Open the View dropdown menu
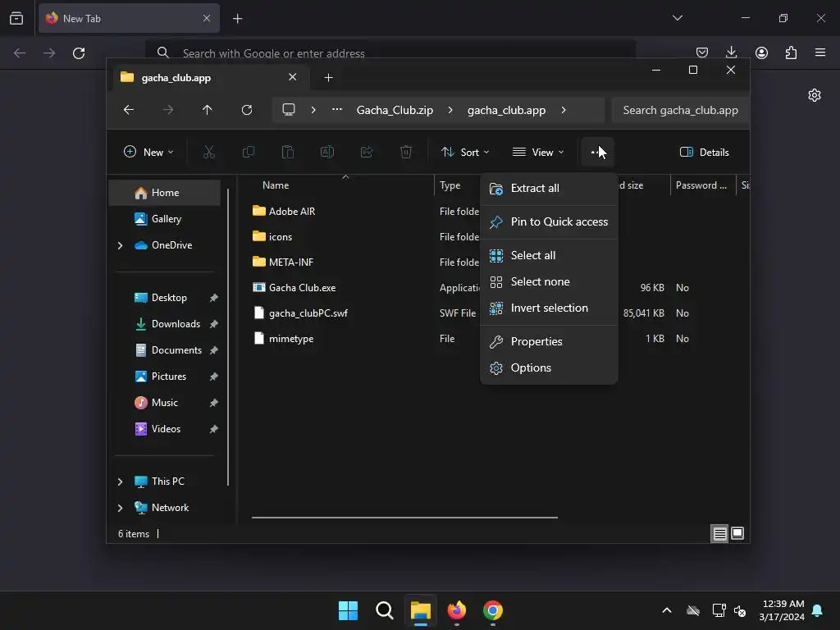The image size is (840, 630). [x=538, y=152]
